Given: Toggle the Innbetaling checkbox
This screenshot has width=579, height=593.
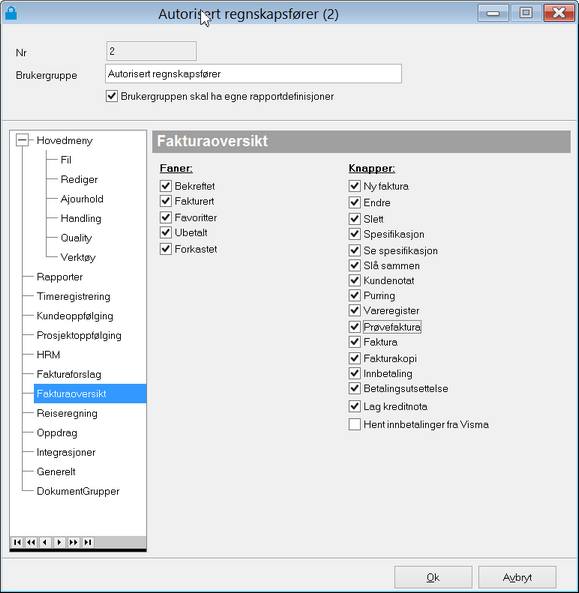Looking at the screenshot, I should tap(354, 373).
